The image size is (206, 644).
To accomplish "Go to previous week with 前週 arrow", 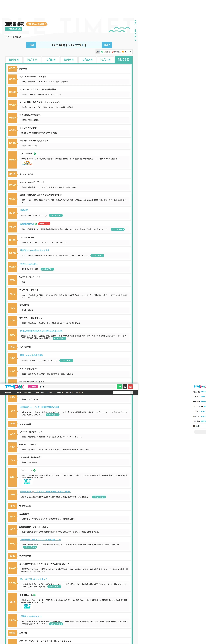I will click(31, 45).
